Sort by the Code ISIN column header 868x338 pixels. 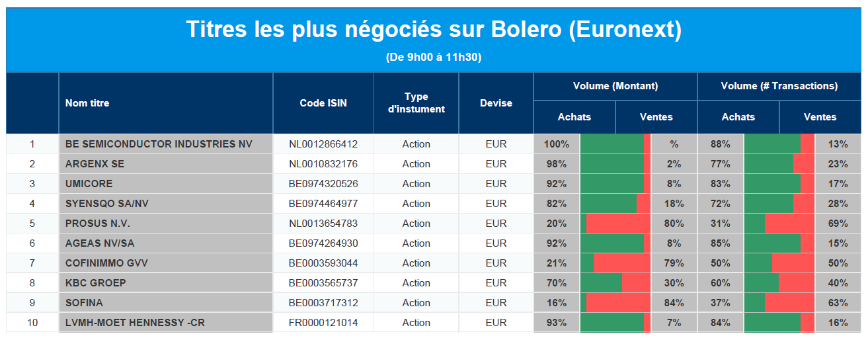point(323,103)
